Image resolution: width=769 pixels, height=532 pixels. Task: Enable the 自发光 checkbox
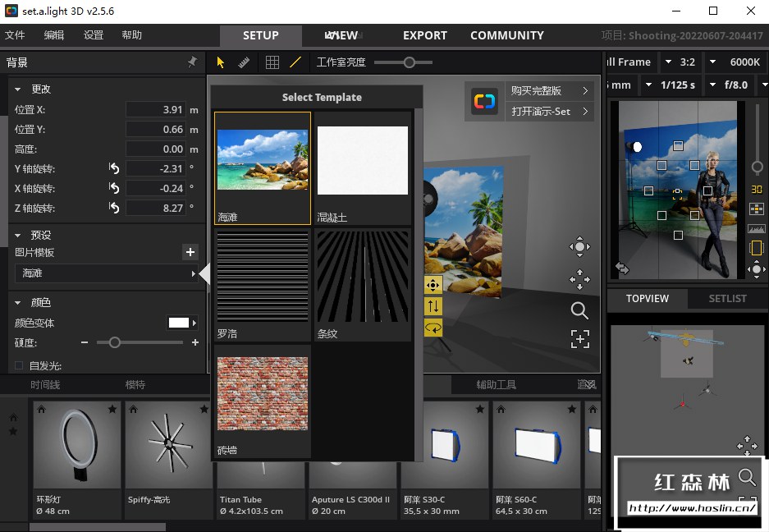19,365
